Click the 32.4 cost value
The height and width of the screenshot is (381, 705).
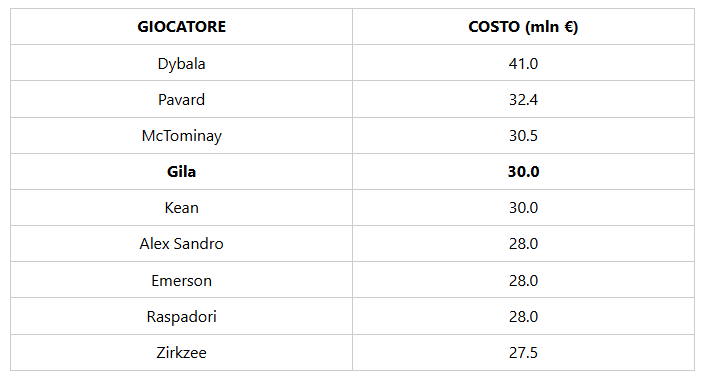tap(523, 99)
